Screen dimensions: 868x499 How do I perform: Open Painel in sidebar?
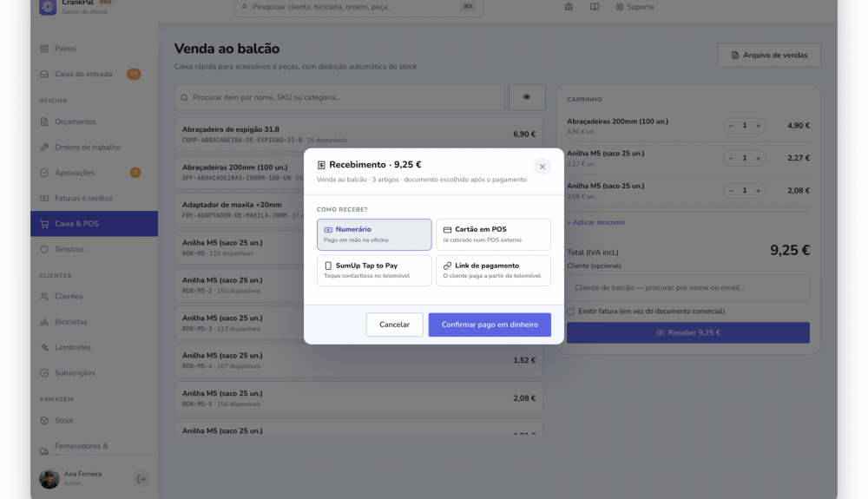94,49
